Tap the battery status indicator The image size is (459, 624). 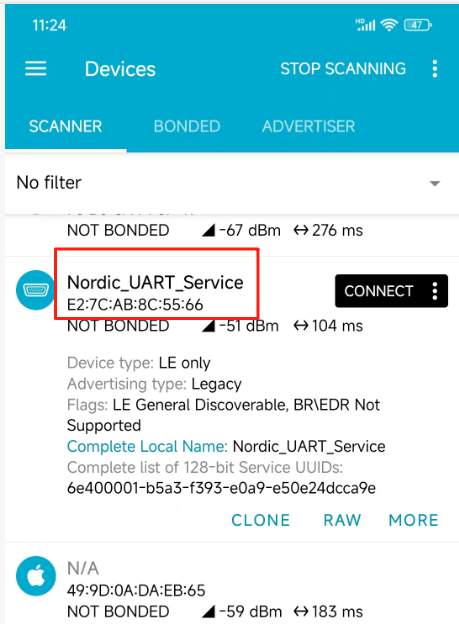coord(418,25)
